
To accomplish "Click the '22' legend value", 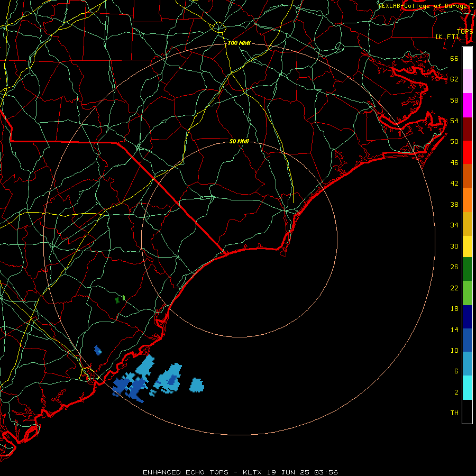I will (454, 288).
